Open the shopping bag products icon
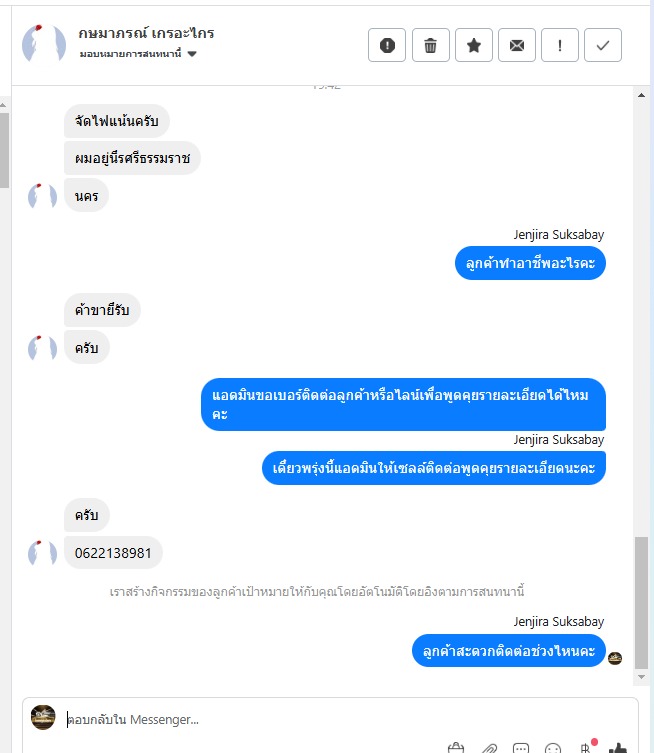Image resolution: width=654 pixels, height=753 pixels. click(x=456, y=748)
